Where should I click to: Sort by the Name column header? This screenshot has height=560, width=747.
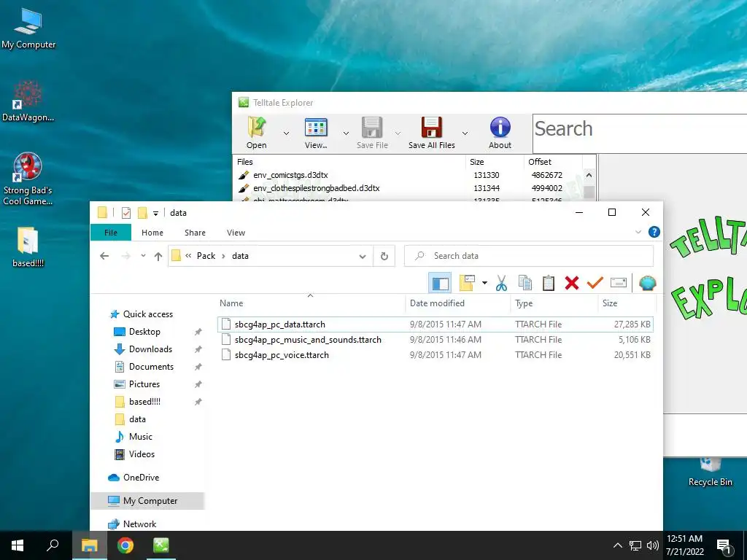click(x=310, y=303)
